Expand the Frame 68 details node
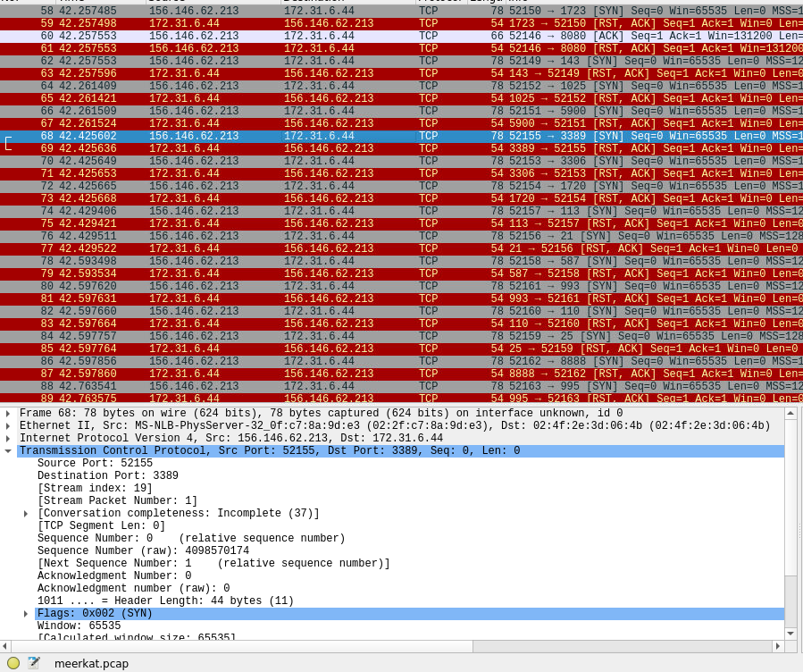Image resolution: width=803 pixels, height=672 pixels. click(x=8, y=414)
